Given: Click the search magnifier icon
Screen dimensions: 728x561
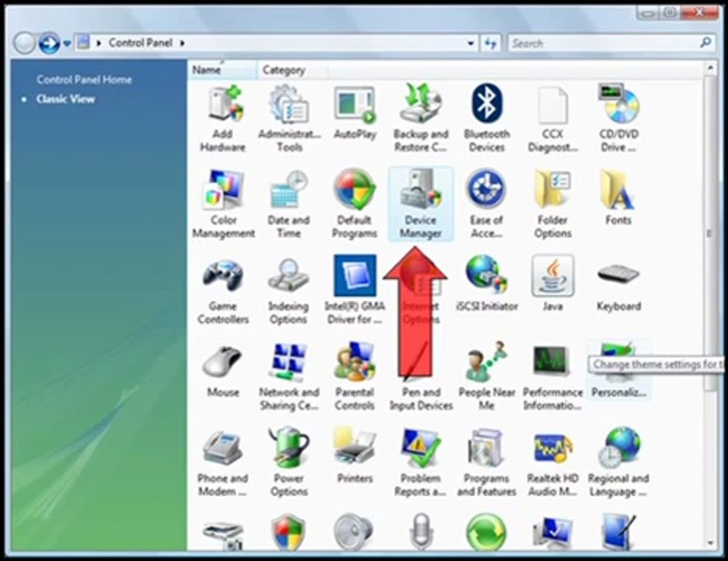Looking at the screenshot, I should pyautogui.click(x=705, y=43).
